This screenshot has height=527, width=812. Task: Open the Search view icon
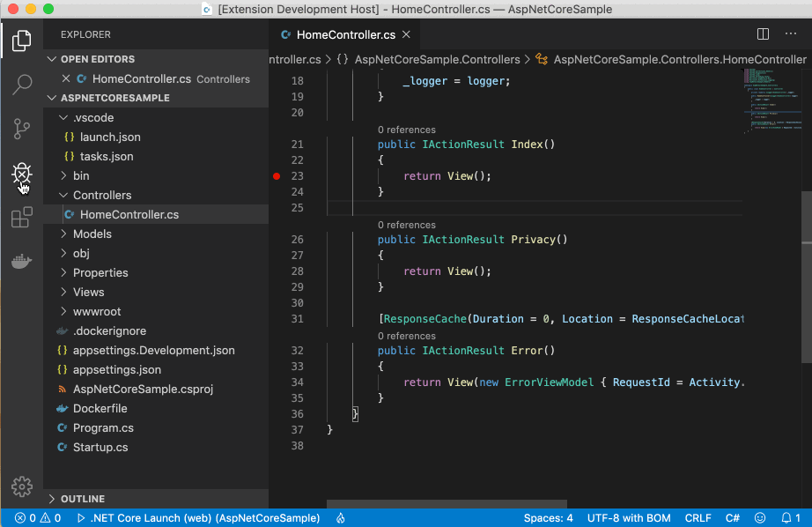coord(21,84)
